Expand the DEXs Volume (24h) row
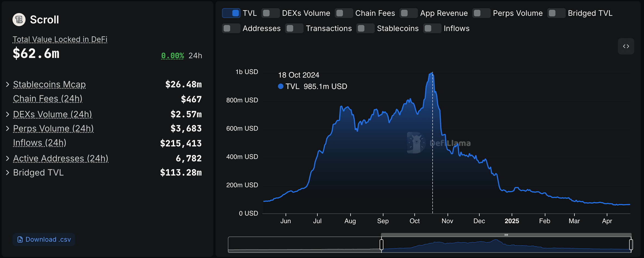Screen dimensions: 644x258 pyautogui.click(x=8, y=114)
